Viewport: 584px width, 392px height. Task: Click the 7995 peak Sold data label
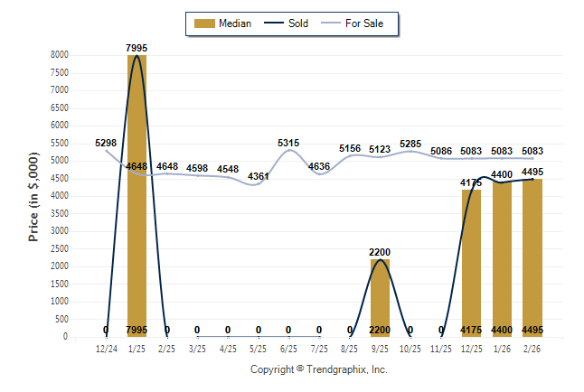(x=137, y=47)
